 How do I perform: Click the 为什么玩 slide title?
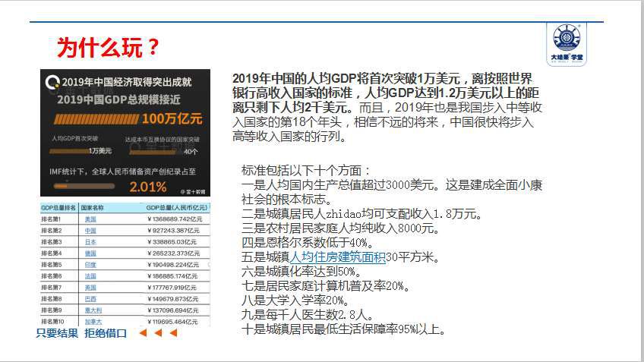[x=109, y=48]
